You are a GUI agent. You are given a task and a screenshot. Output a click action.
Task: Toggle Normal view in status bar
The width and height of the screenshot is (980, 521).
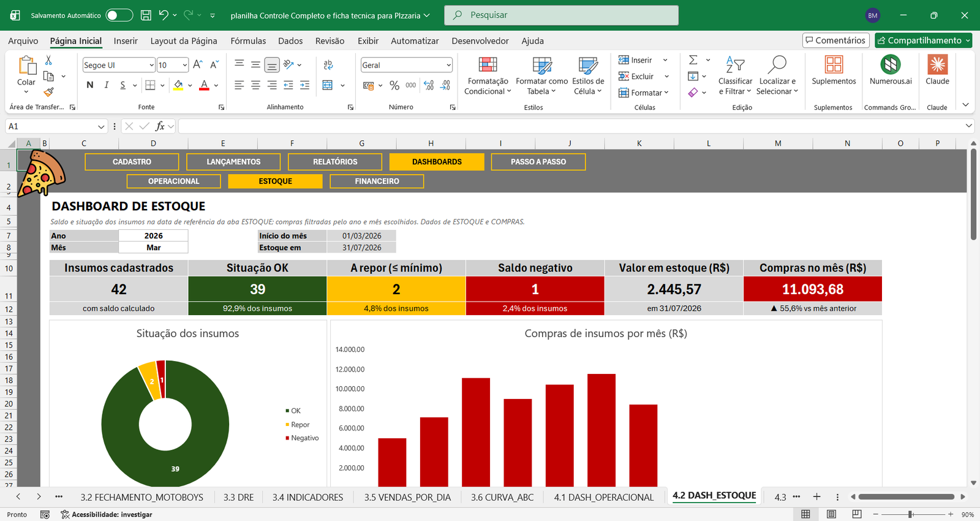click(x=805, y=514)
